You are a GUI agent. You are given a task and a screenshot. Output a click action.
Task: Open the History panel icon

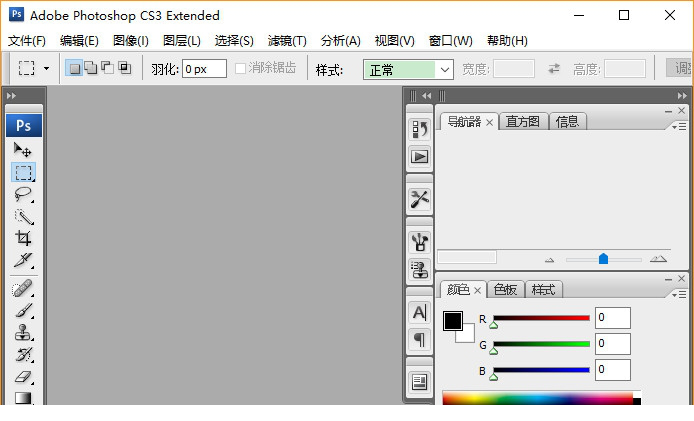coord(419,130)
